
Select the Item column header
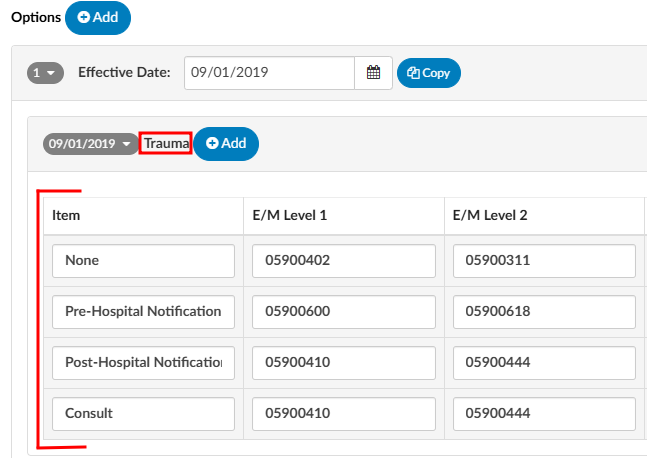pyautogui.click(x=66, y=215)
